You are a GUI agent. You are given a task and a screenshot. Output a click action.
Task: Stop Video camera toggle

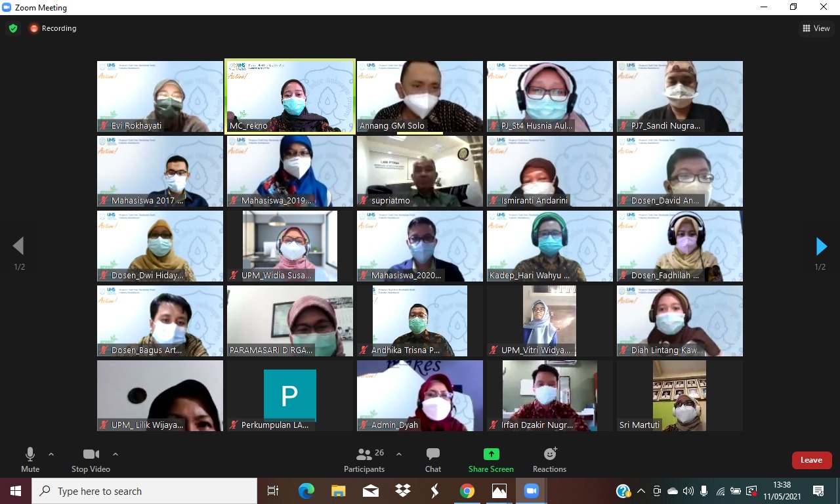(91, 459)
